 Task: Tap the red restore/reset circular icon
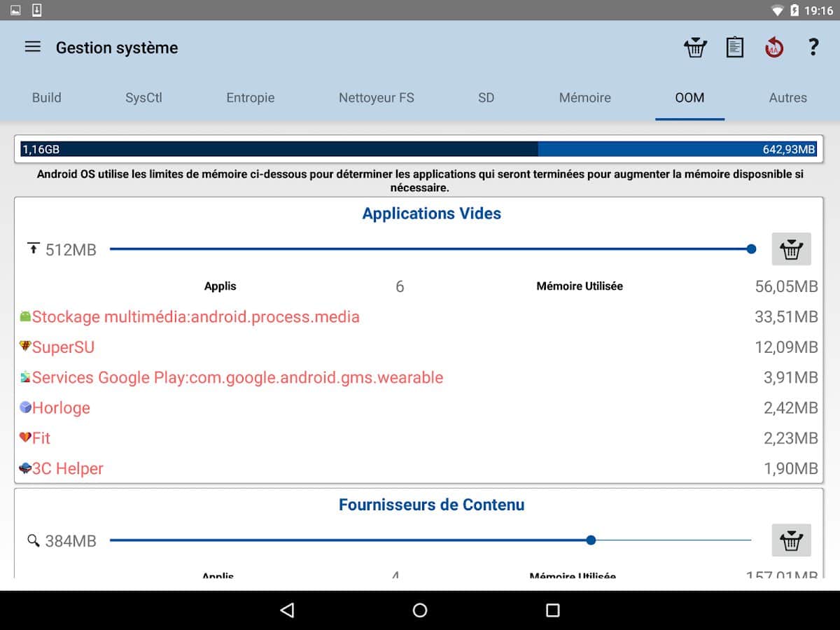773,48
